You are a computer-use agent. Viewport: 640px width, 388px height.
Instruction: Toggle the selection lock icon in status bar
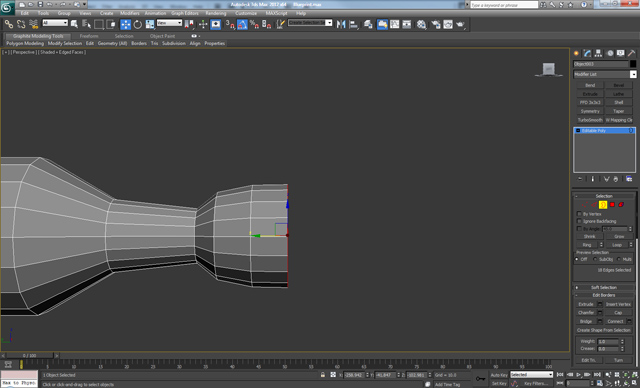click(x=322, y=375)
